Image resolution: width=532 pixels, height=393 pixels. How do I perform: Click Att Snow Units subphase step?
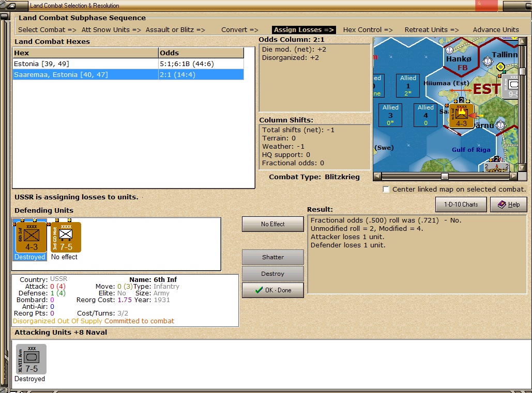click(x=111, y=30)
